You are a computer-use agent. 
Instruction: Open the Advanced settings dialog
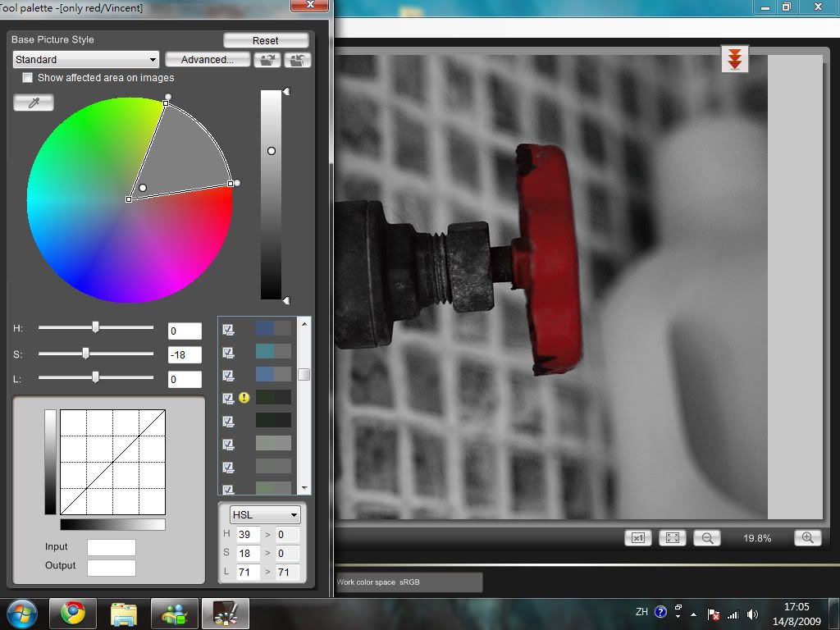[x=207, y=60]
